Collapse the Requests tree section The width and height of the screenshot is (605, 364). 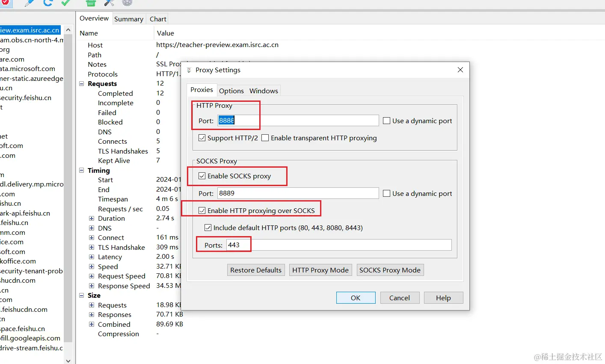[x=82, y=84]
